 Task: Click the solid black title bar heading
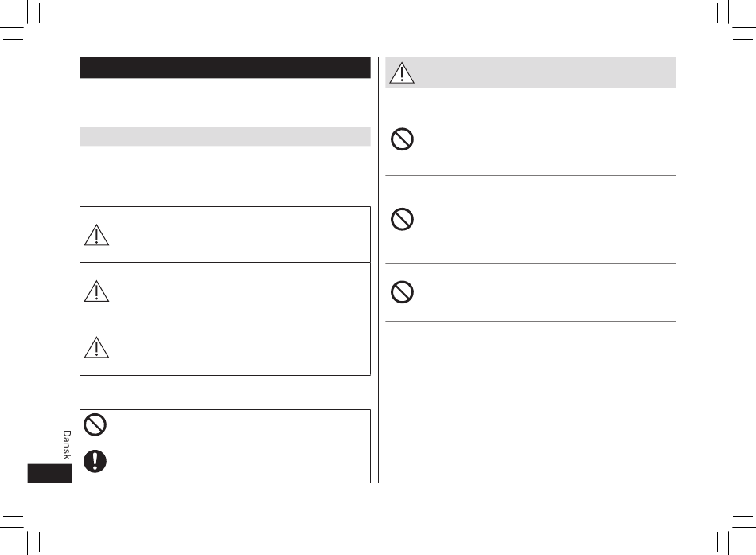225,68
